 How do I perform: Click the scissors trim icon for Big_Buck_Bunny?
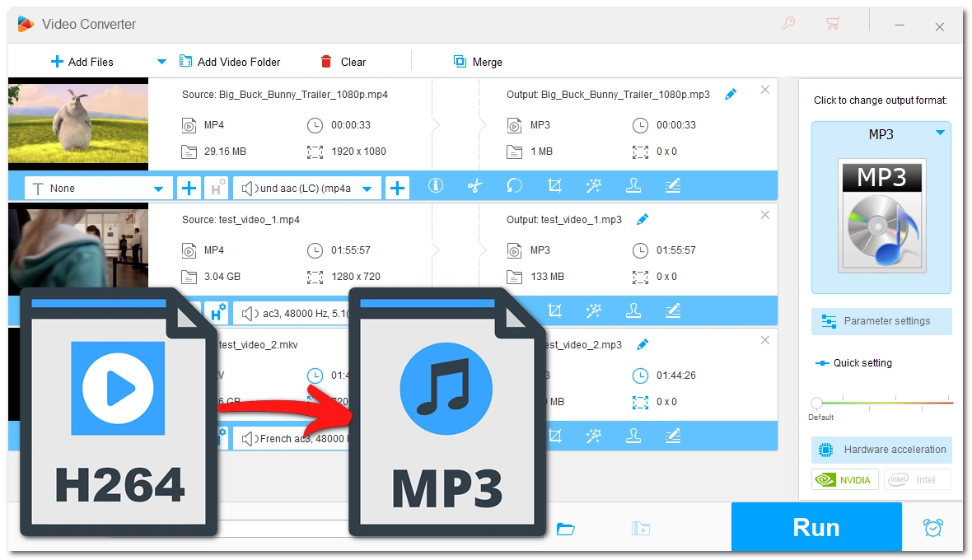[x=474, y=187]
